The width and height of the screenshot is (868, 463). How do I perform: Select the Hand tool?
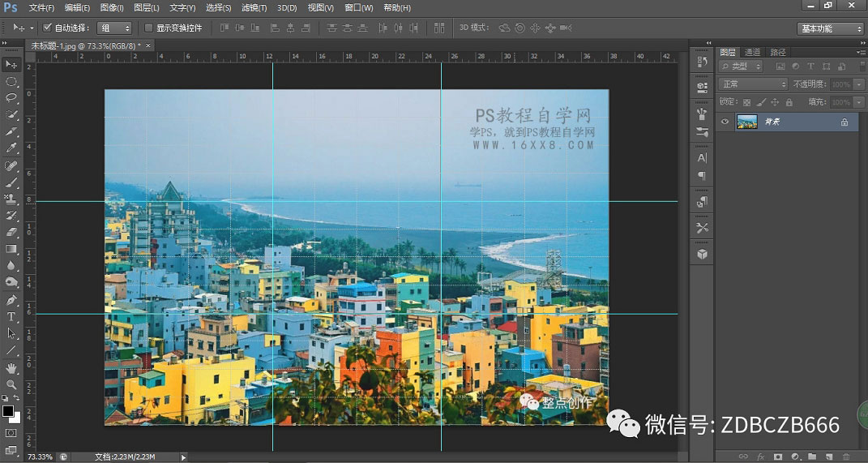click(11, 367)
